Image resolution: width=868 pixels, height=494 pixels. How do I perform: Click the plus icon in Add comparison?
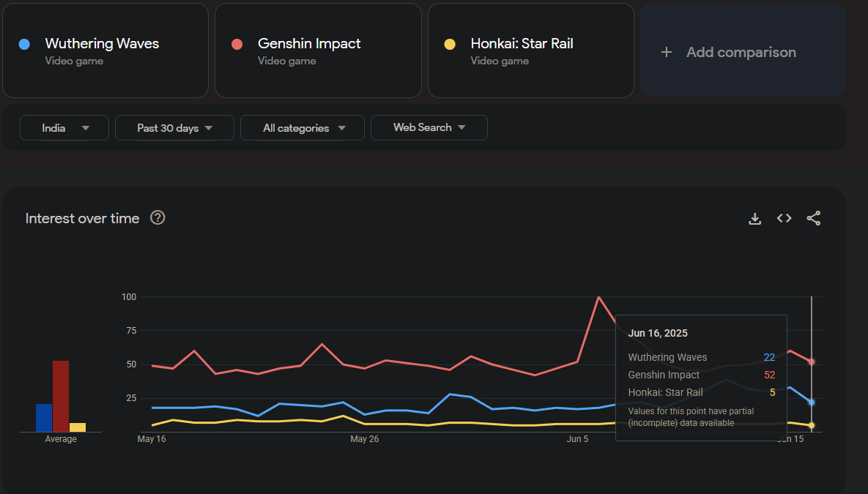click(x=667, y=52)
